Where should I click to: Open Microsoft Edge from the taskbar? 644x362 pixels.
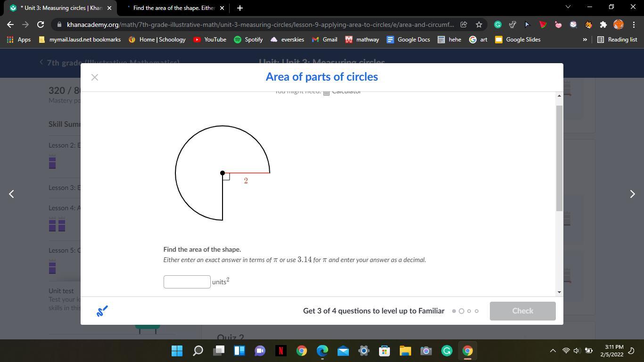[322, 351]
